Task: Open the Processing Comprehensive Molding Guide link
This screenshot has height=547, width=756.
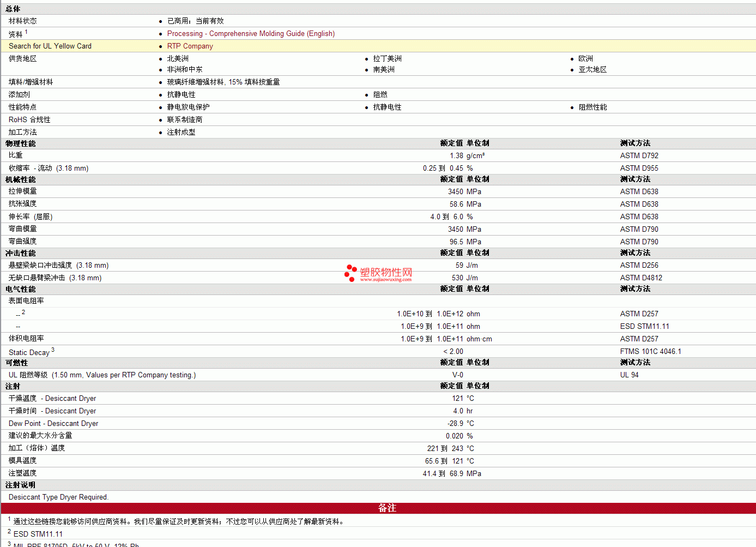Action: [251, 34]
